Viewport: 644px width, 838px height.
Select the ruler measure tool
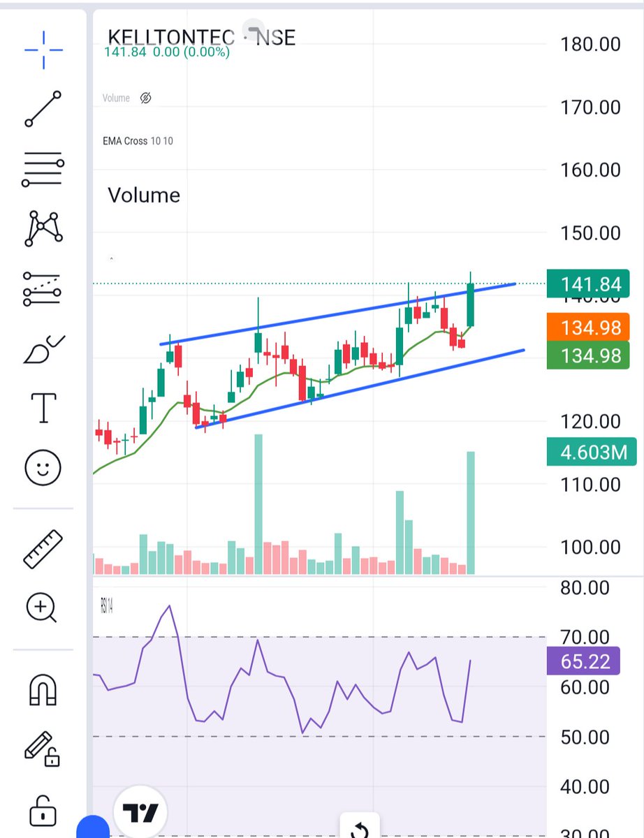[43, 549]
